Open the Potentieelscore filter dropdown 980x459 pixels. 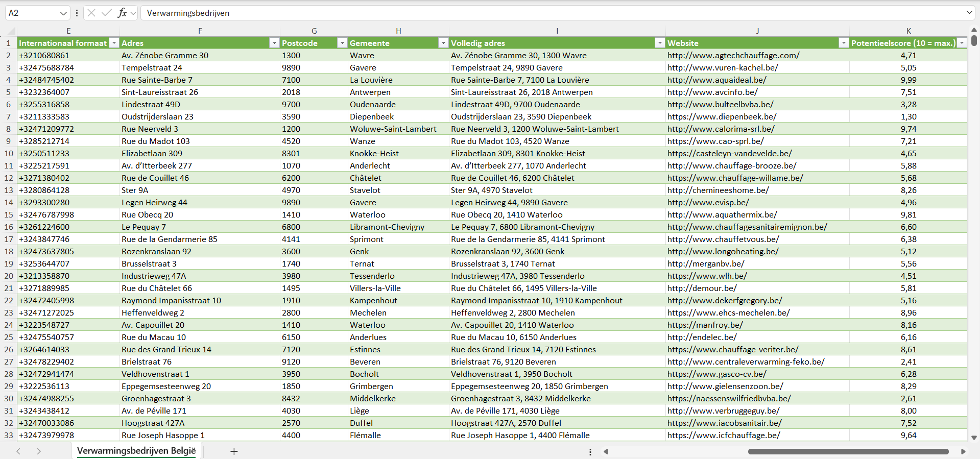962,43
